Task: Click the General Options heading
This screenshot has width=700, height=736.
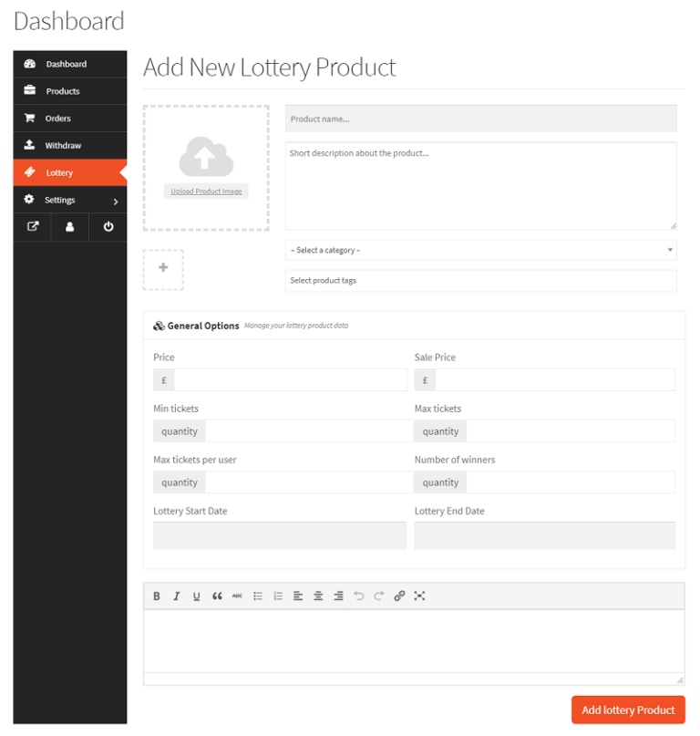Action: tap(203, 326)
